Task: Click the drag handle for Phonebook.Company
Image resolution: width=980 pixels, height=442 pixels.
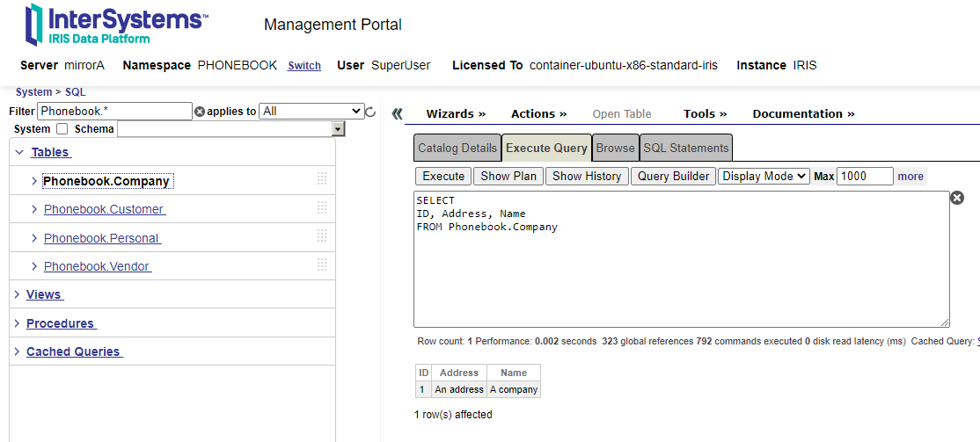Action: tap(322, 178)
